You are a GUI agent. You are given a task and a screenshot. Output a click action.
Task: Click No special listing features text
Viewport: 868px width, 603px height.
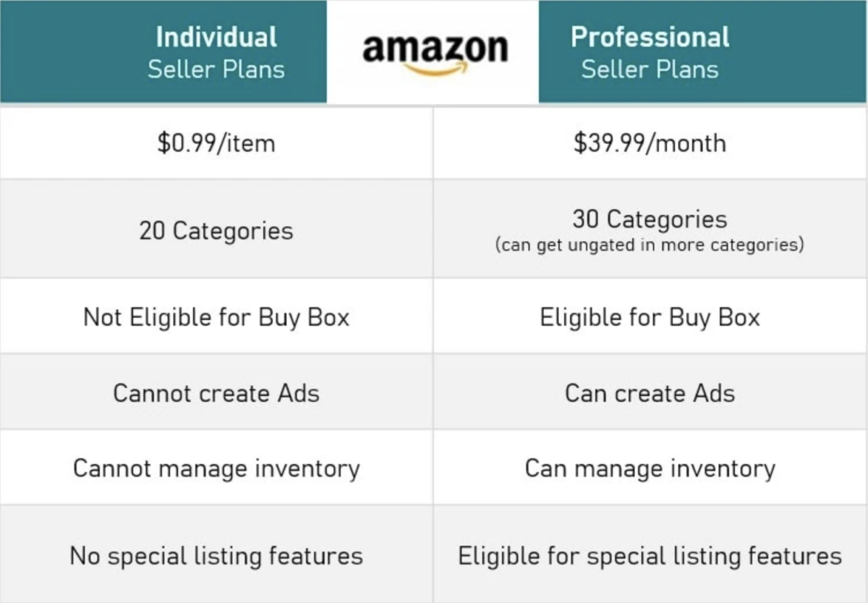click(x=216, y=556)
